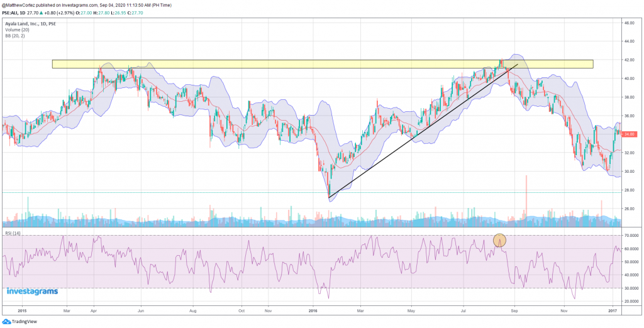The height and width of the screenshot is (328, 644).
Task: Select the yellow resistance zone rectangle
Action: [x=322, y=64]
